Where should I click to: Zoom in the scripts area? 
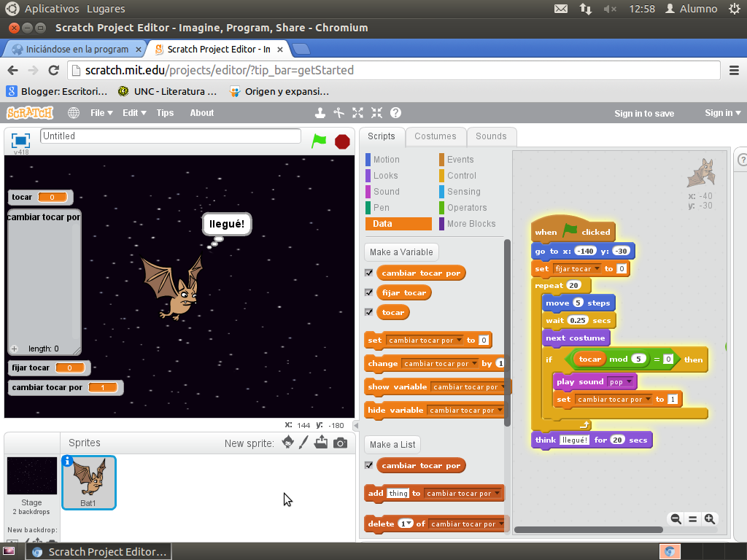pos(710,519)
